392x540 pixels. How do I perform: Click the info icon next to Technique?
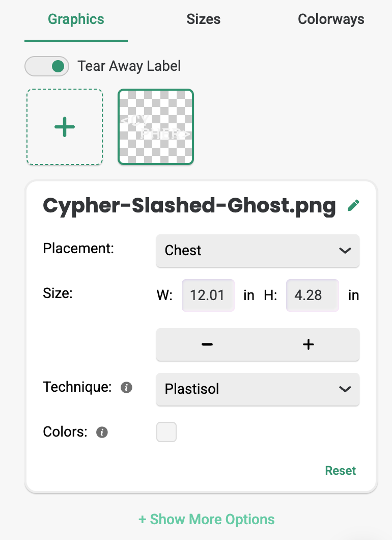pyautogui.click(x=126, y=388)
